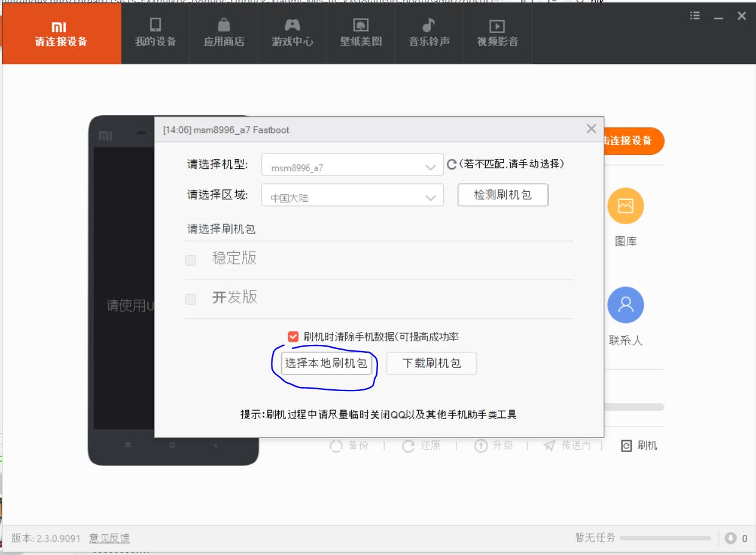Screen dimensions: 756x555
Task: Click the 图库 gallery icon
Action: coord(625,206)
